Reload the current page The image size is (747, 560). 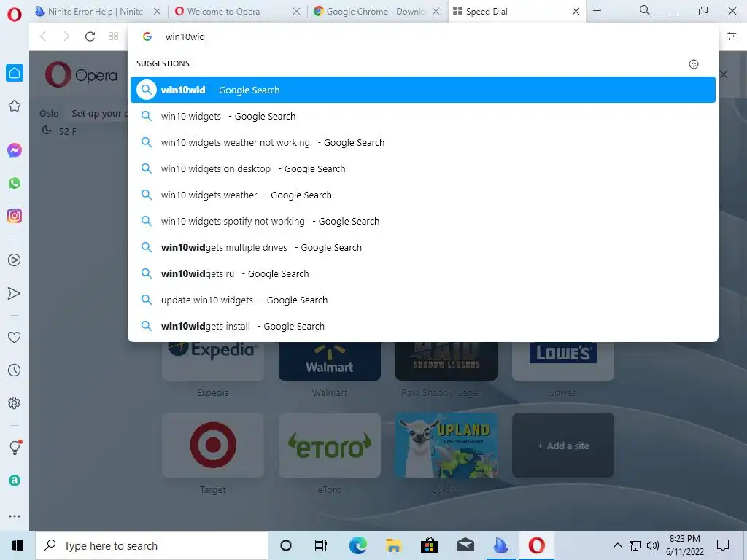click(x=90, y=36)
